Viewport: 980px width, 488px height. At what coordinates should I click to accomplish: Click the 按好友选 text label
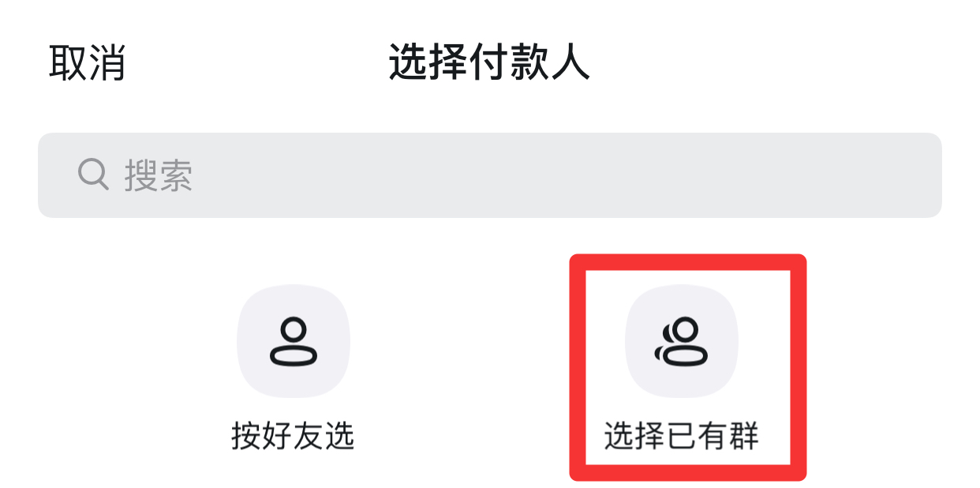(293, 436)
